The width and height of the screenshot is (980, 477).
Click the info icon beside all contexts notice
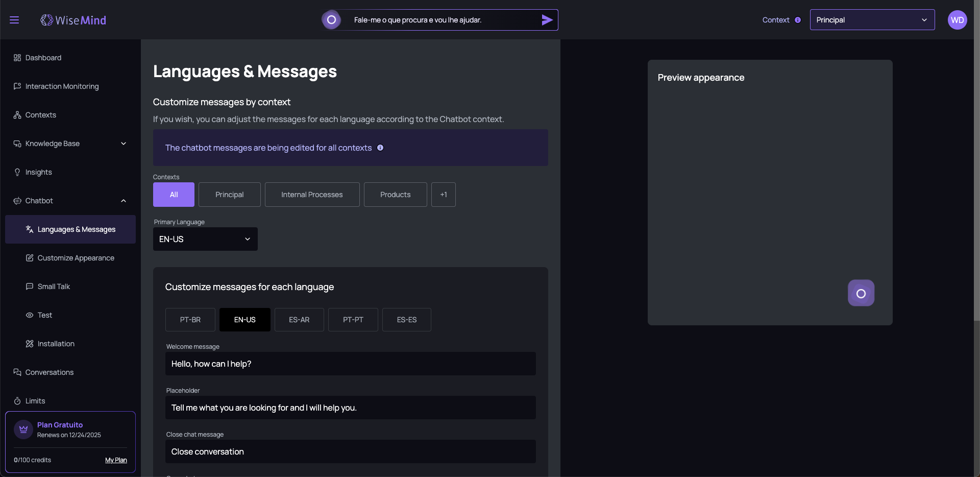tap(380, 148)
